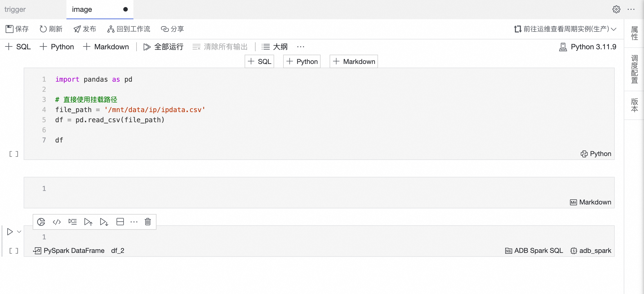Viewport: 644px width, 294px height.
Task: Run cell and below using toolbar icon
Action: (x=104, y=222)
